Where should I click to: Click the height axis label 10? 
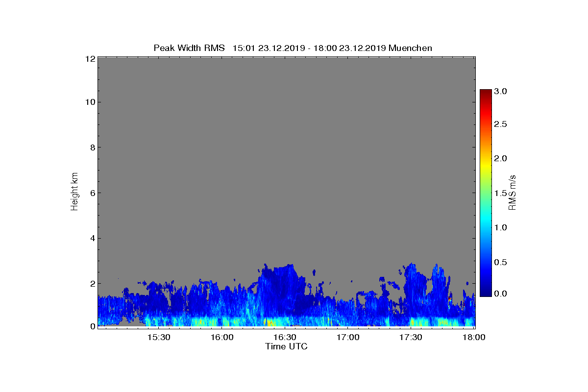90,102
